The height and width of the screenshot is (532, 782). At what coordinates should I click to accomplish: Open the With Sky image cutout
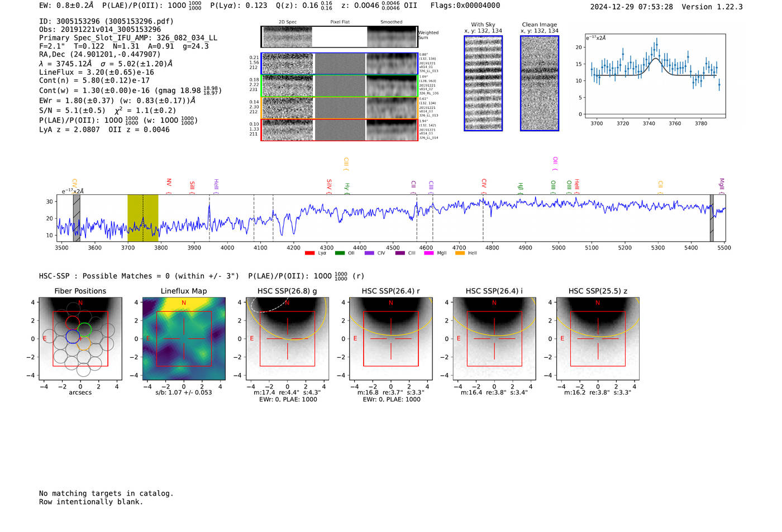tap(483, 83)
